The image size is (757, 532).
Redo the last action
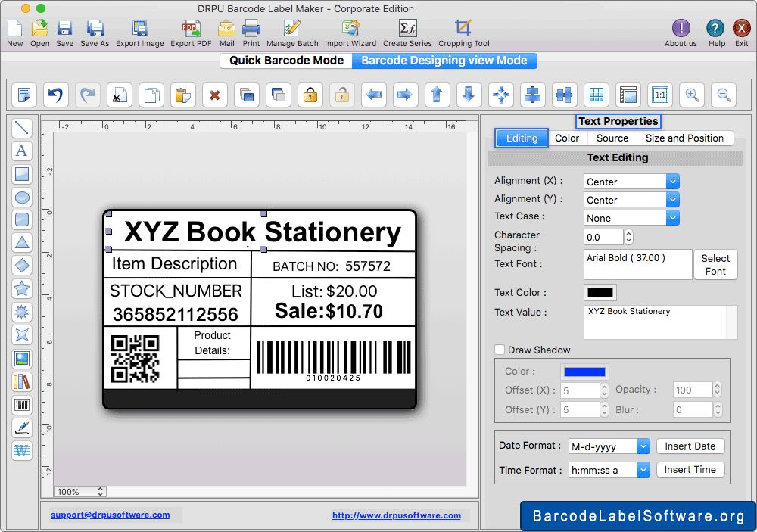[88, 95]
